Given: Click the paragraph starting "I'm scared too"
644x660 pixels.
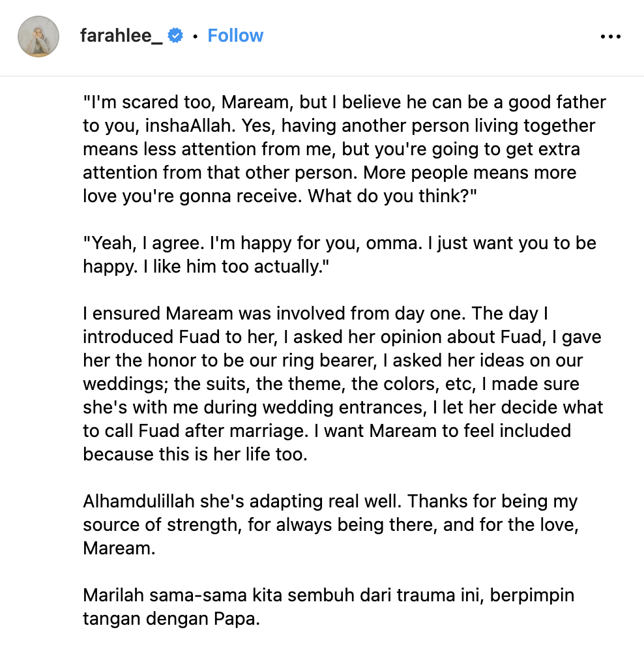Looking at the screenshot, I should pyautogui.click(x=344, y=149).
